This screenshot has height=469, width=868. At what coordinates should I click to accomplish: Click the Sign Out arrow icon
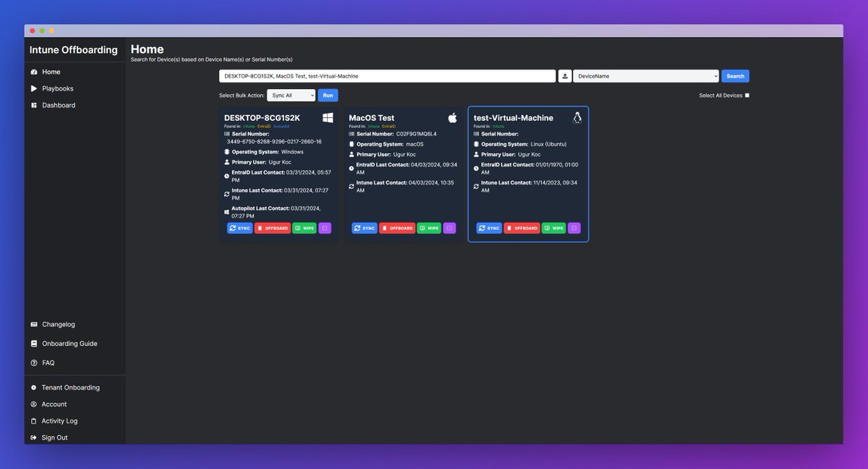[x=34, y=437]
